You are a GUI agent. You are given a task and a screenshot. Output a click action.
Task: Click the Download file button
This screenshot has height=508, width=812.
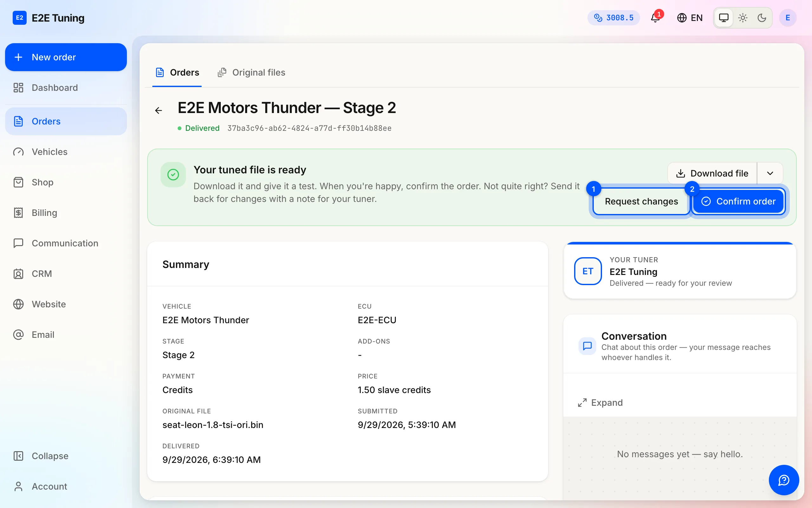point(712,173)
